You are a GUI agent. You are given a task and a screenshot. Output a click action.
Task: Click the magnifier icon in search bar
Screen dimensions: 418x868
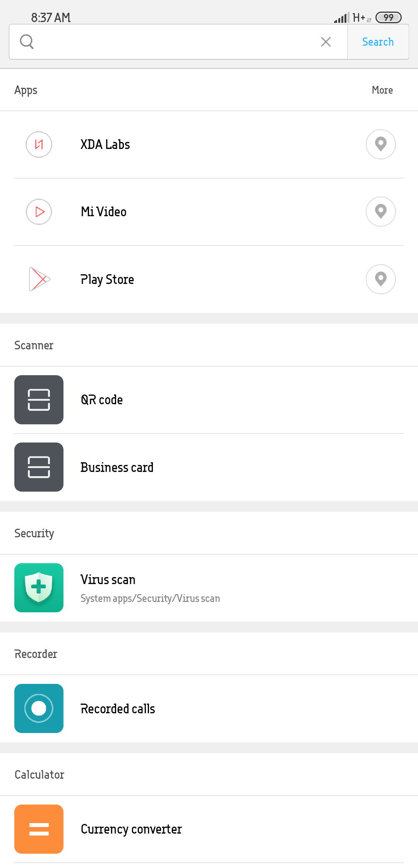[x=27, y=42]
